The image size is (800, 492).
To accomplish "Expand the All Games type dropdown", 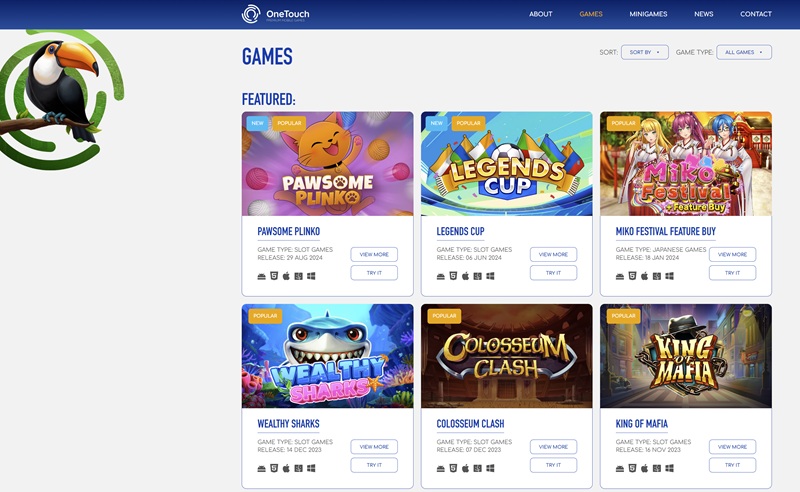I will click(x=743, y=52).
